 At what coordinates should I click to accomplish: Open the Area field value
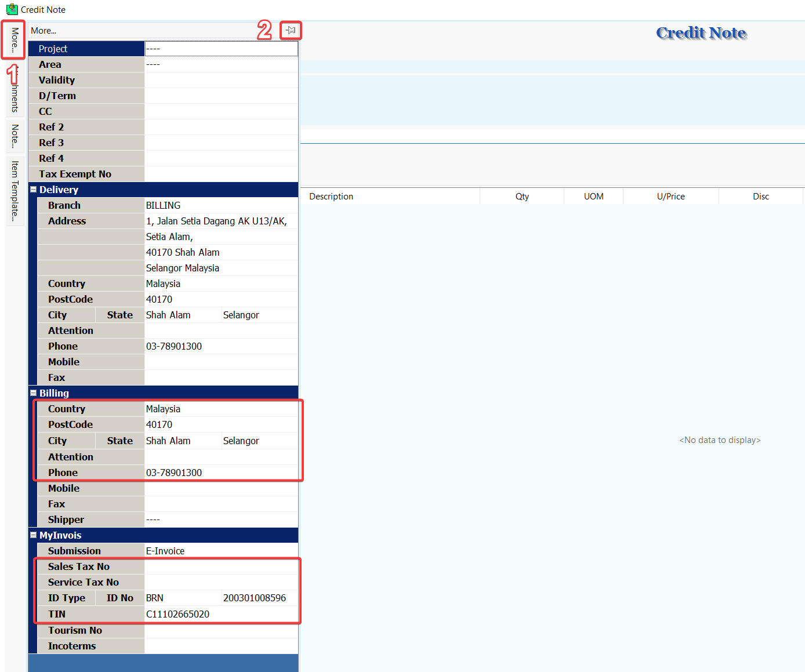pos(220,64)
